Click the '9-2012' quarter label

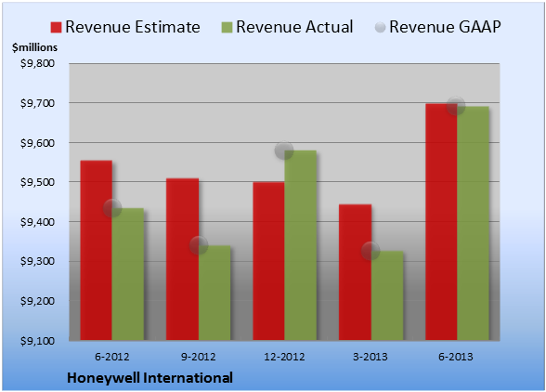click(x=198, y=357)
